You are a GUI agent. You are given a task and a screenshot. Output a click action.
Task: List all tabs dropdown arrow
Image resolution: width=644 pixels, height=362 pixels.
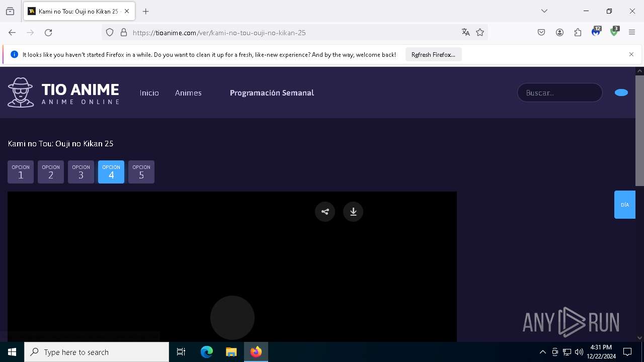click(544, 11)
